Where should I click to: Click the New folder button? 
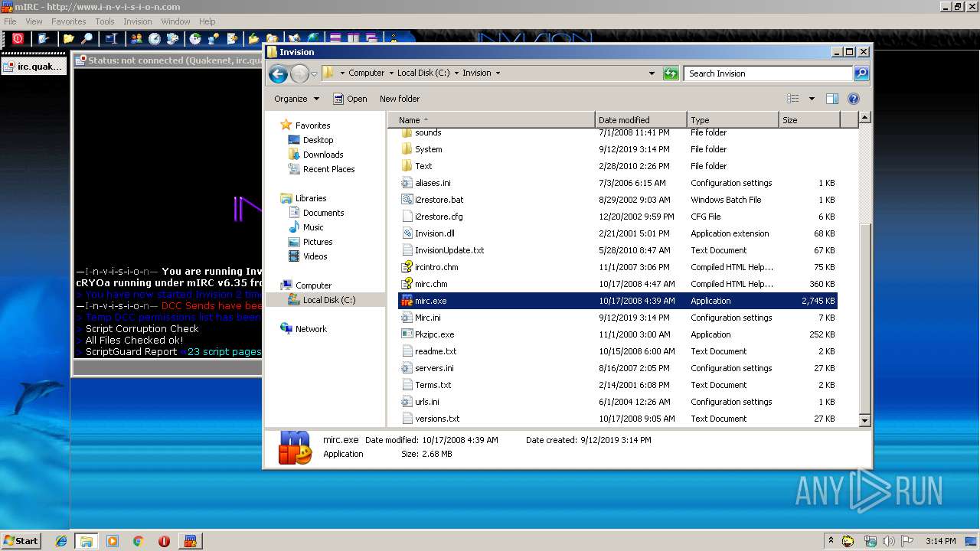pyautogui.click(x=400, y=99)
